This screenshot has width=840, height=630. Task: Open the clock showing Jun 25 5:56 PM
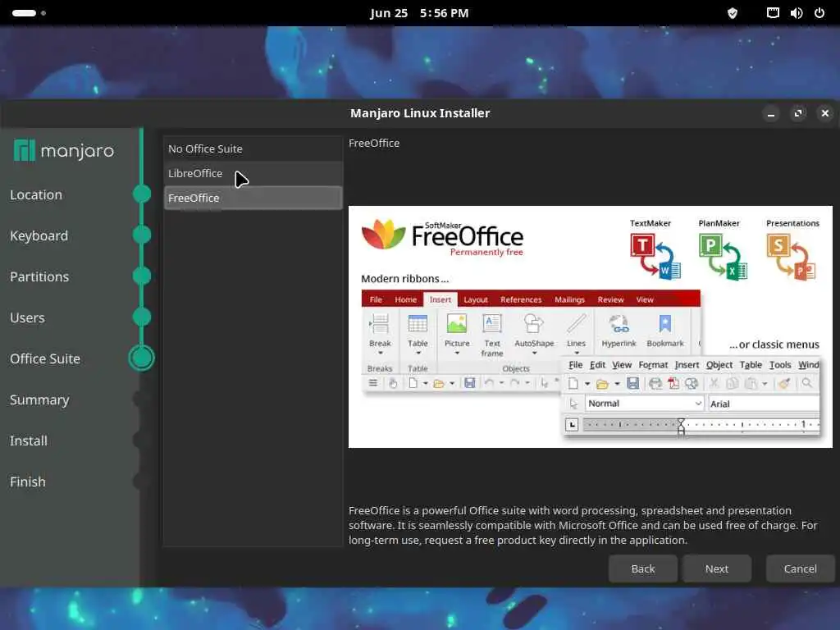pos(419,13)
